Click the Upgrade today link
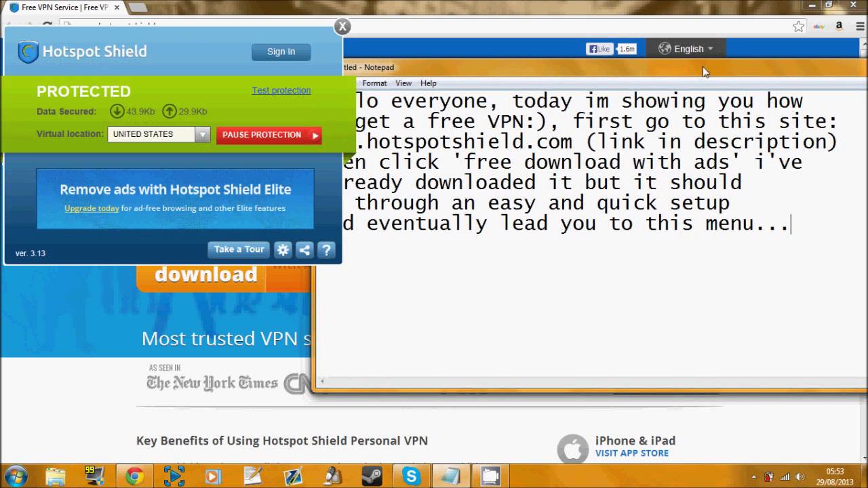Screen dimensions: 868x488 pos(92,208)
